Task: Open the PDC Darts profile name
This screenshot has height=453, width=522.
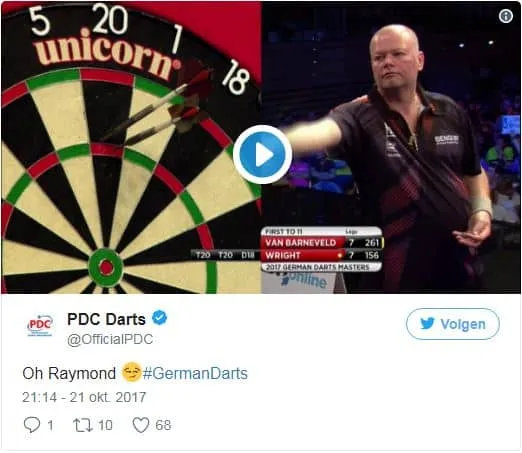Action: coord(106,319)
